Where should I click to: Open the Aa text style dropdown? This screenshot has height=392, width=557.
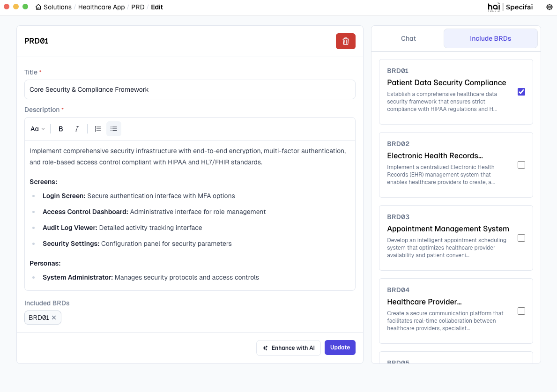tap(37, 129)
